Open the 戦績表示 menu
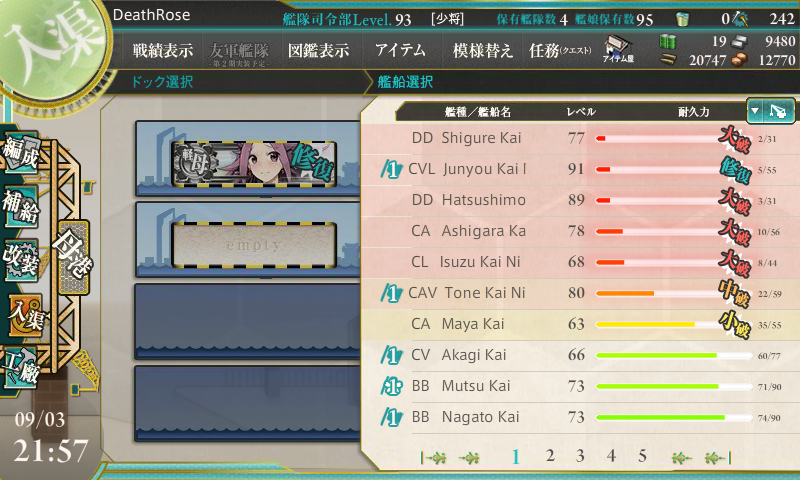This screenshot has height=480, width=800. point(163,50)
